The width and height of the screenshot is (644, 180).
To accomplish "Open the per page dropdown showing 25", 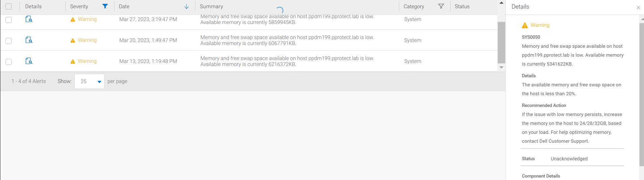I will tap(89, 81).
